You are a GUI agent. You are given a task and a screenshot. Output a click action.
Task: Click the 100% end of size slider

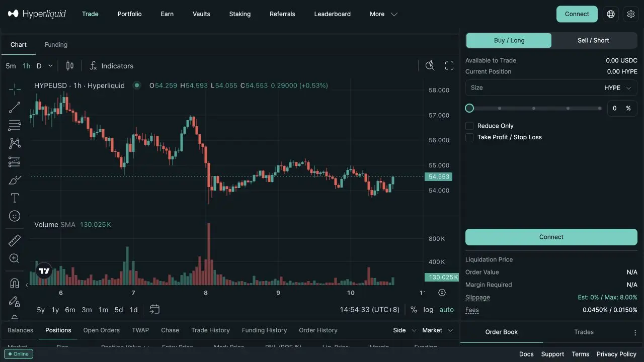(600, 108)
